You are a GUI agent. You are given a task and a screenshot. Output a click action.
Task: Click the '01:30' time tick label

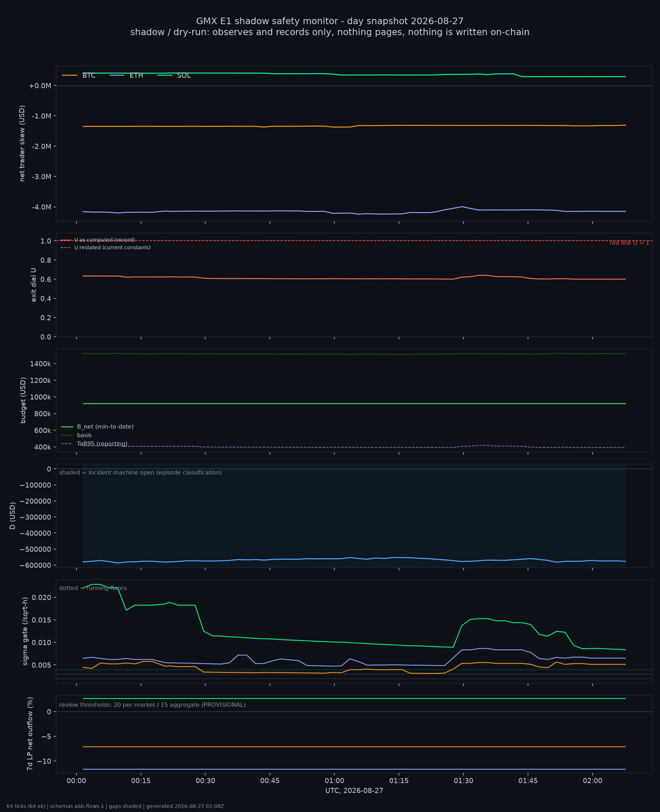463,781
